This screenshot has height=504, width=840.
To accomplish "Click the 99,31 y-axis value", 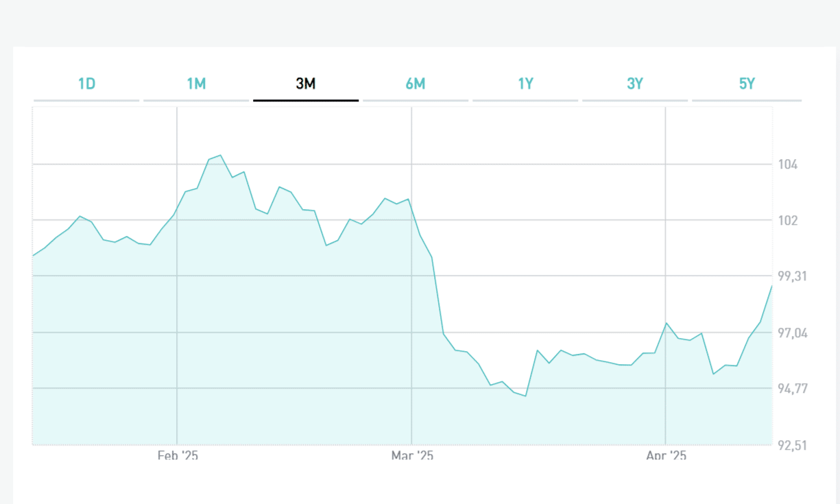I will (791, 276).
